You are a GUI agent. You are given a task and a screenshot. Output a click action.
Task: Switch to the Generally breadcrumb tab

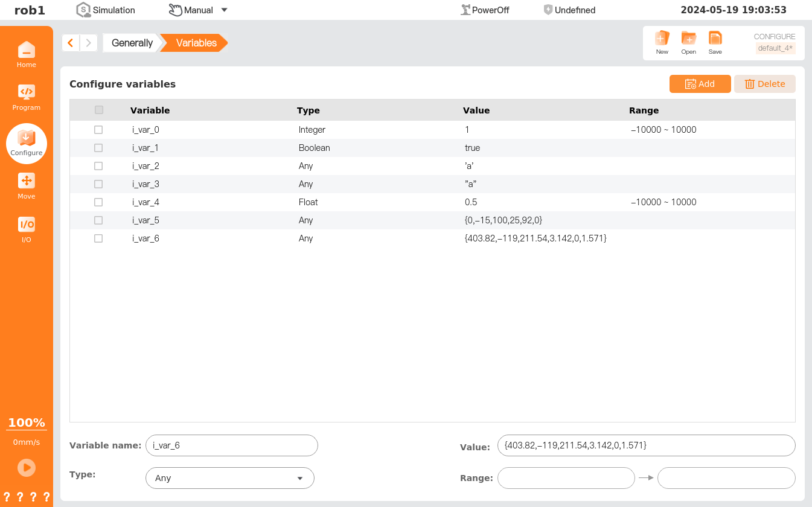point(132,43)
